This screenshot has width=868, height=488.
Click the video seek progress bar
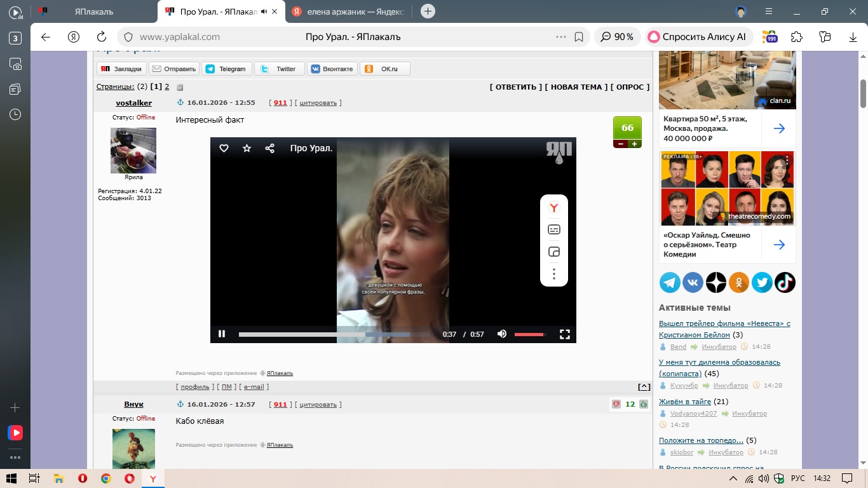[x=324, y=334]
